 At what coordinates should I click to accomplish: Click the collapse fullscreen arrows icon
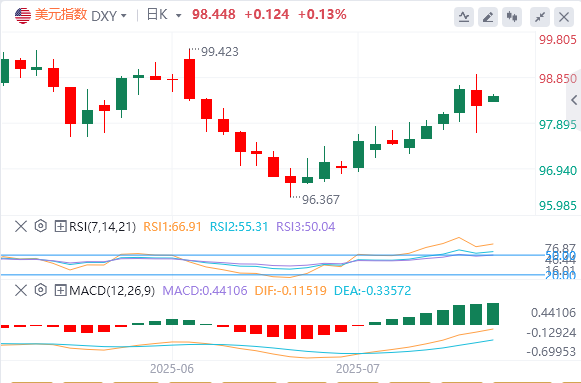coord(540,17)
